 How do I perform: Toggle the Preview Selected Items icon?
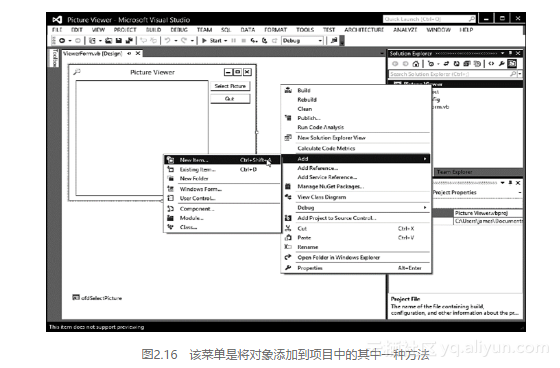click(512, 64)
